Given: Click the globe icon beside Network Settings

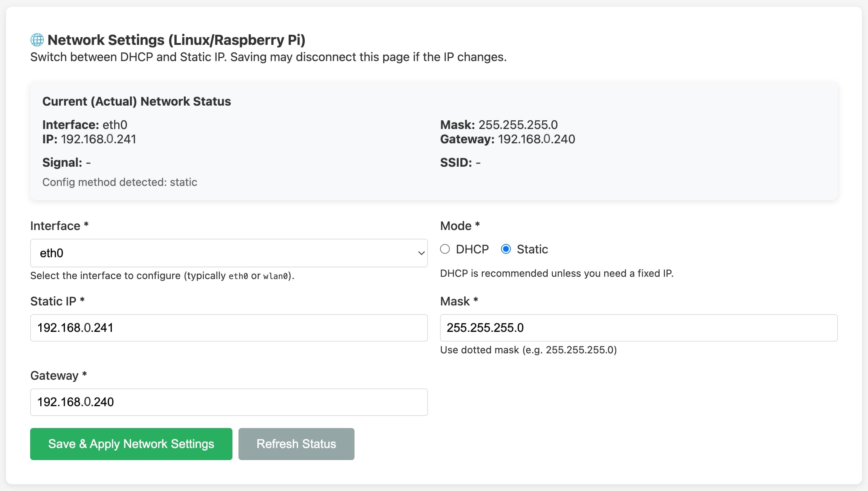Looking at the screenshot, I should (x=37, y=40).
